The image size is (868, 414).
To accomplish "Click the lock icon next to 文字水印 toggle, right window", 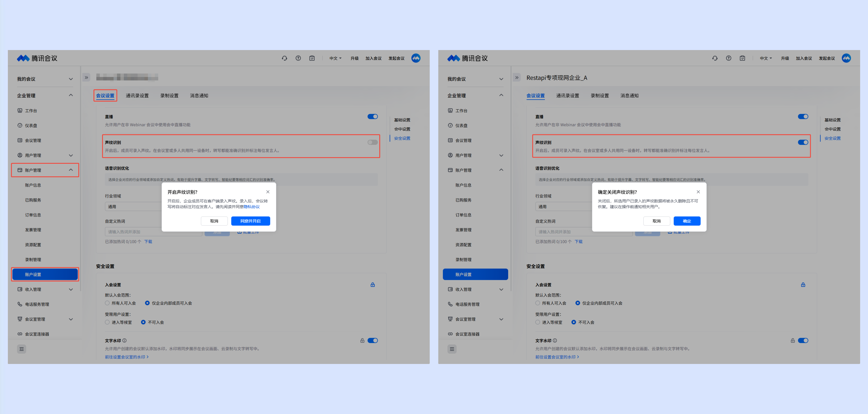I will [793, 341].
